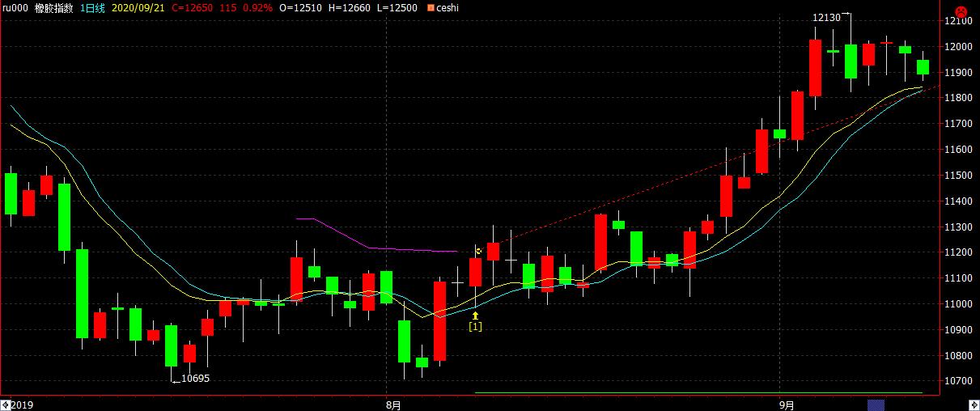Click the date 2020/09/21
The height and width of the screenshot is (411, 980).
tap(138, 8)
